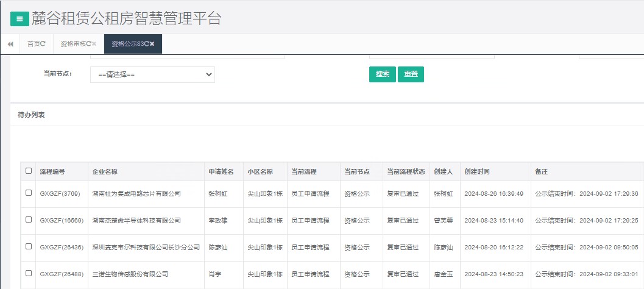
Task: Refresh icon on 资格公示83 tab
Action: [147, 43]
